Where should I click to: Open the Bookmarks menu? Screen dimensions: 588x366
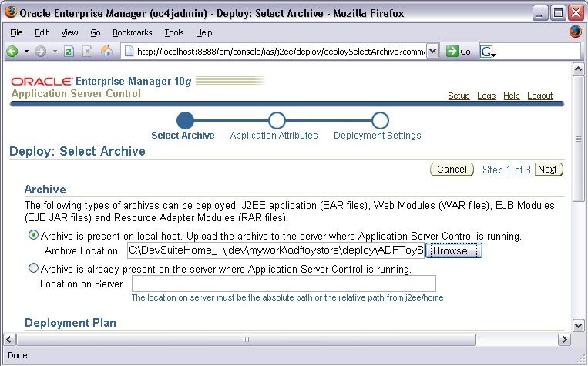[x=132, y=32]
